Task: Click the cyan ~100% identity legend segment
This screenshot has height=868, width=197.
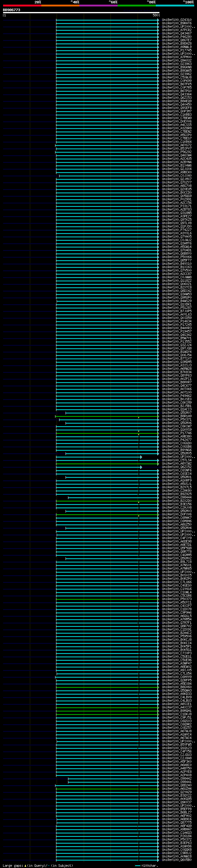Action: [175, 6]
